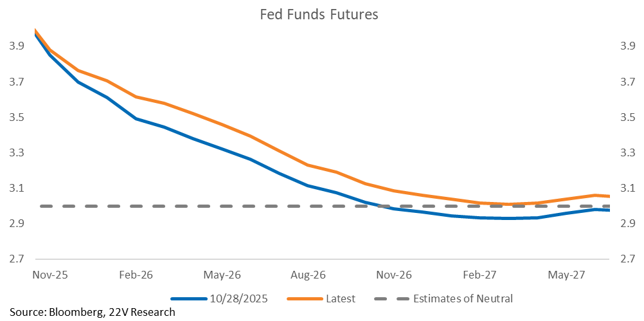
Task: Click the Aug-26 x-axis label
Action: tap(309, 275)
